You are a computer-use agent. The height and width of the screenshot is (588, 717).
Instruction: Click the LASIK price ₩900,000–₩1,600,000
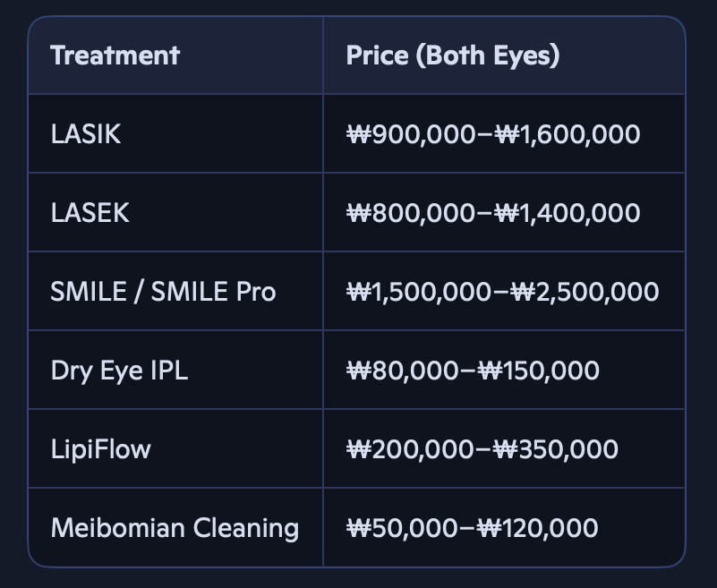[x=493, y=134]
